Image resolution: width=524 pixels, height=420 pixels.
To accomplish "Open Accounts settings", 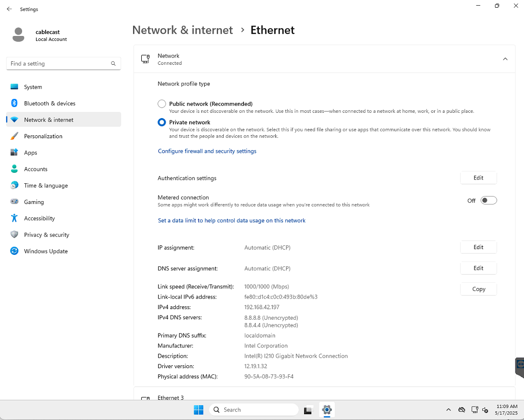I will [x=37, y=169].
